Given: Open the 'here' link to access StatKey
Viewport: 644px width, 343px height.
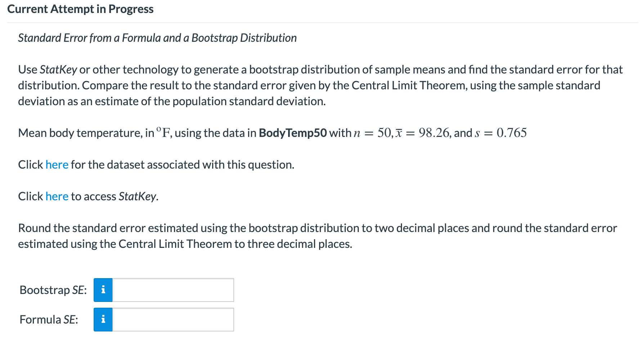Looking at the screenshot, I should coord(57,196).
